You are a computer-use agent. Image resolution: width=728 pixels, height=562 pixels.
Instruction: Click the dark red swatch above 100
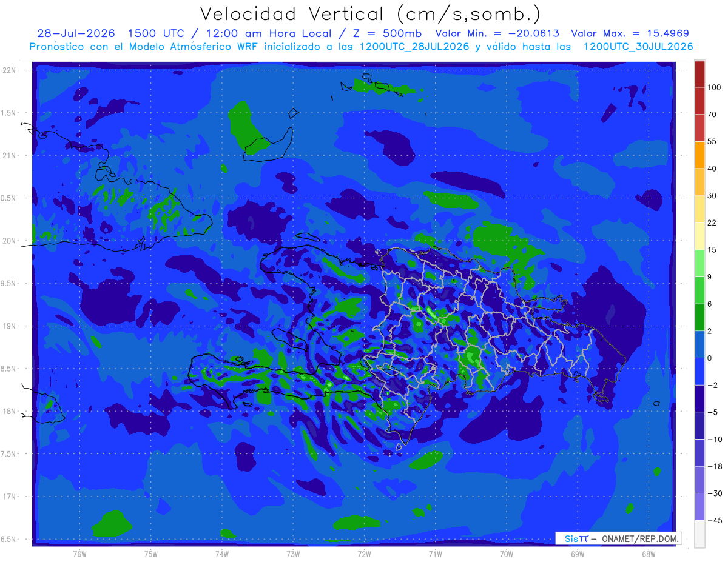[699, 74]
